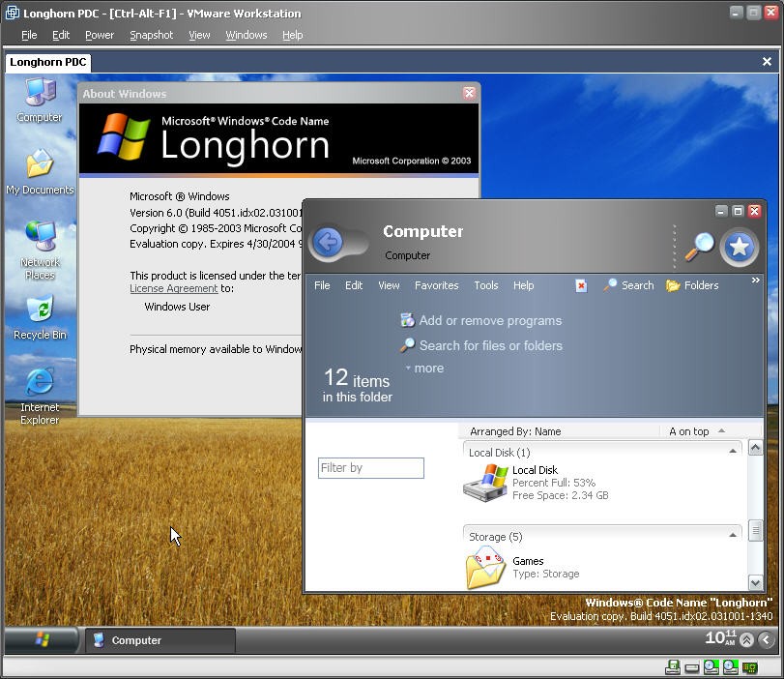Select My Documents icon on the desktop
Screen dimensions: 784x679
(x=40, y=165)
